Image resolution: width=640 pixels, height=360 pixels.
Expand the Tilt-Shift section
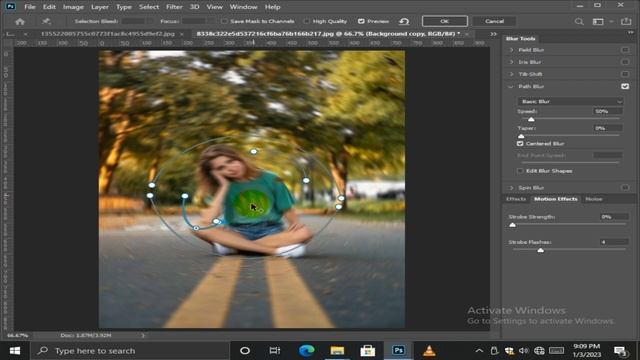511,74
